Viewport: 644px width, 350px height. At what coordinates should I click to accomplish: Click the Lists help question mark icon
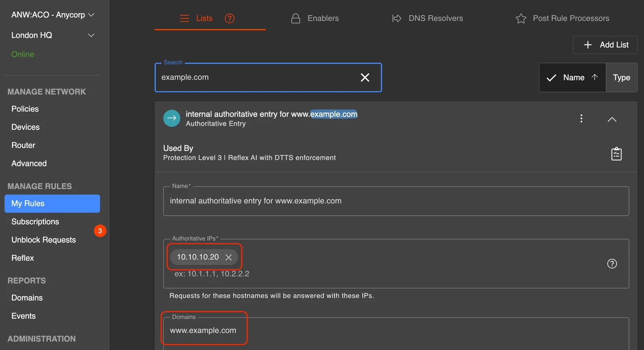pos(229,19)
